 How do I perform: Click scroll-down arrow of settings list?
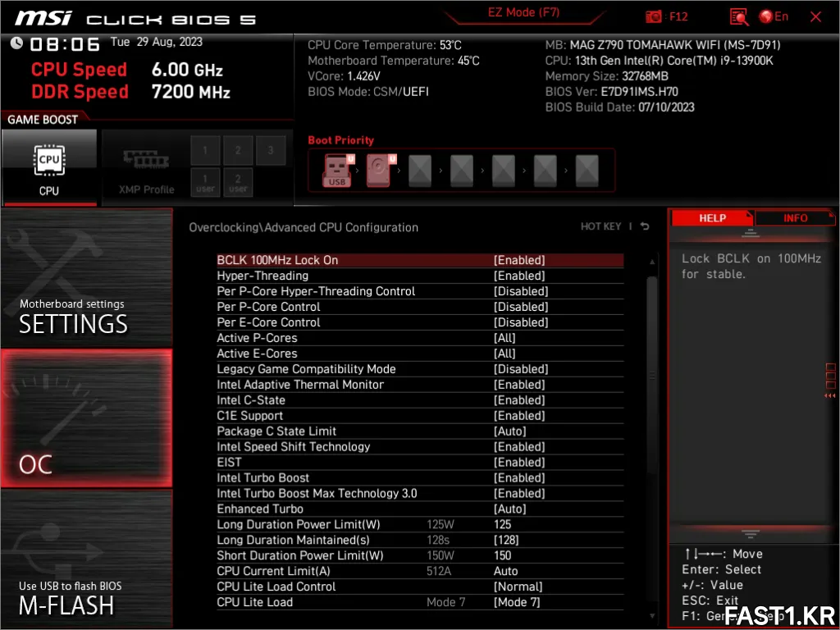[x=652, y=617]
